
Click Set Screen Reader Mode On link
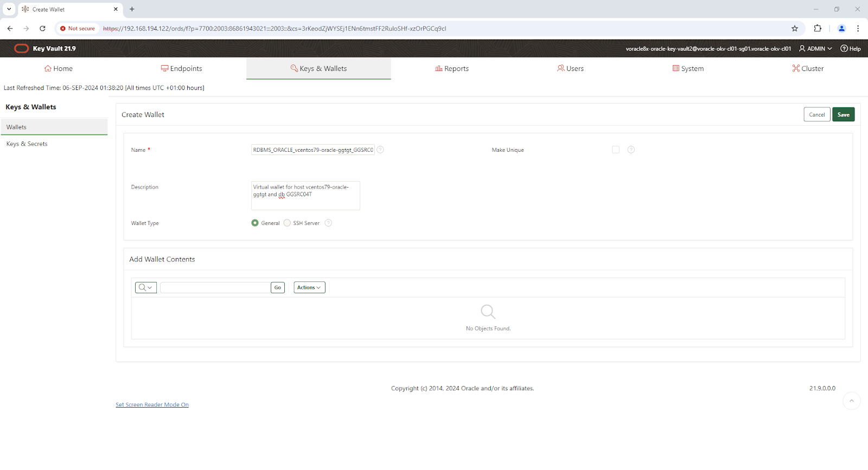152,404
